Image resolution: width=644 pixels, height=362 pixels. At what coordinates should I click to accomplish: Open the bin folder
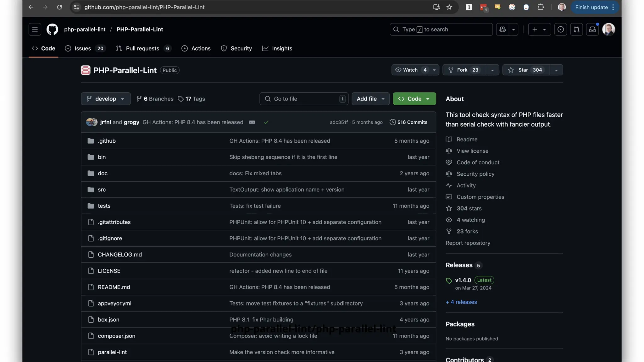pos(102,157)
